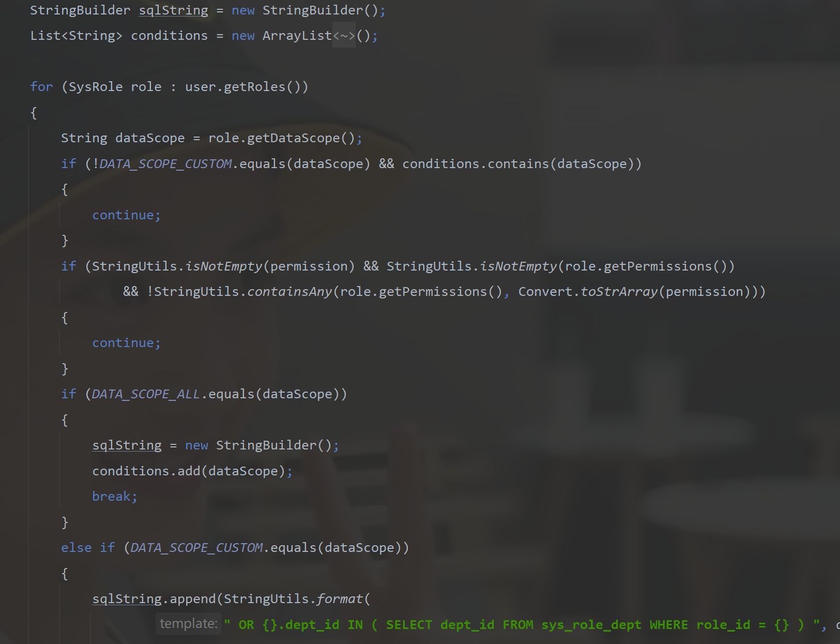
Task: Click 'sqlString.append' call
Action: tap(154, 599)
